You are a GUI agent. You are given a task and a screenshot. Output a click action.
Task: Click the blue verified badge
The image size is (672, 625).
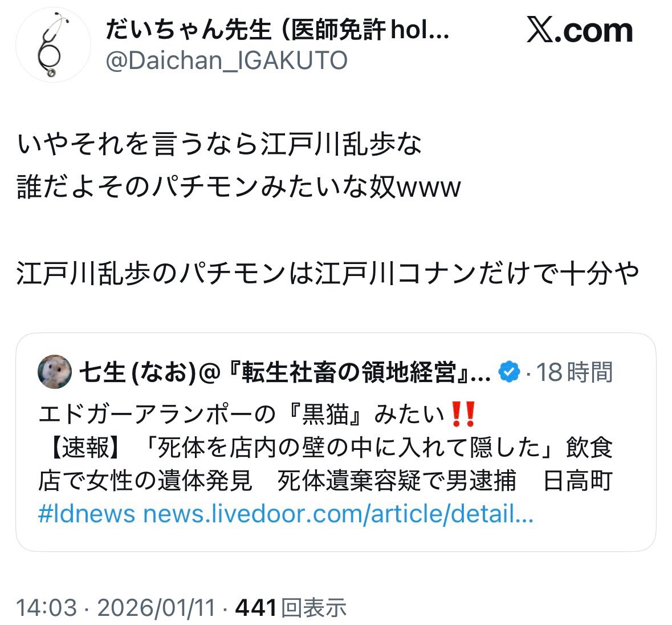(509, 372)
